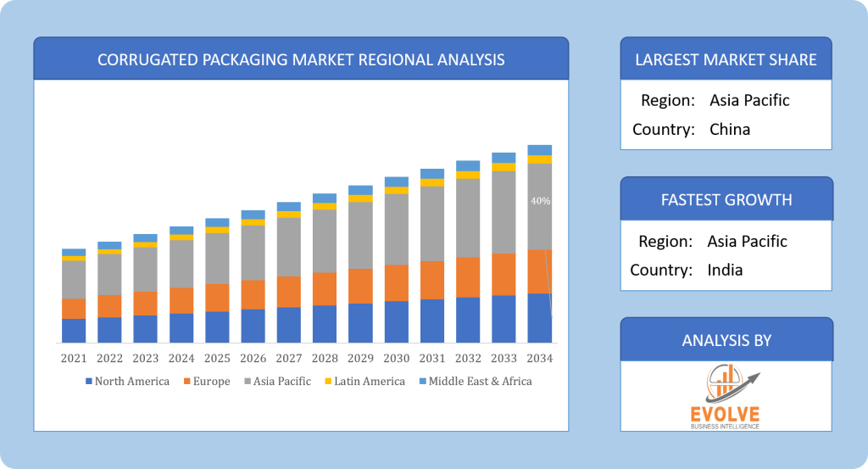Viewport: 868px width, 469px height.
Task: Click the Analysis By header
Action: pos(726,341)
